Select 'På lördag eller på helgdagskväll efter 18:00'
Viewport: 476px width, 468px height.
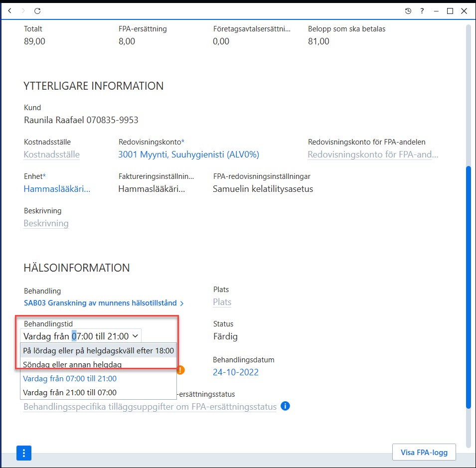(x=98, y=350)
